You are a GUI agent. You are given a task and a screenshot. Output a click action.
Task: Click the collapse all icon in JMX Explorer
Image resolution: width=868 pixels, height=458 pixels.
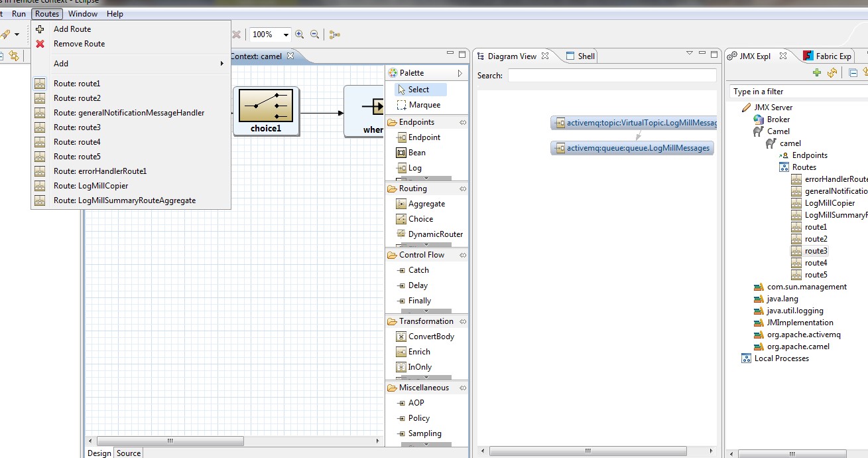pos(853,73)
